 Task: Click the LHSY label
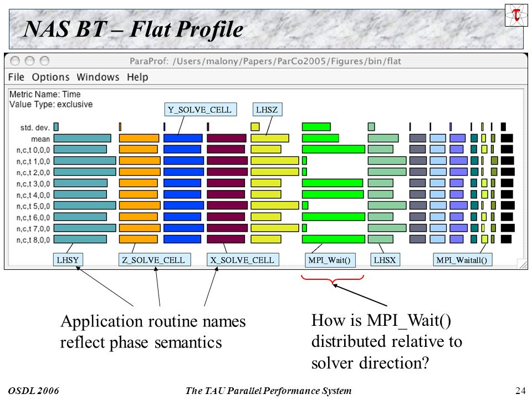tap(68, 260)
